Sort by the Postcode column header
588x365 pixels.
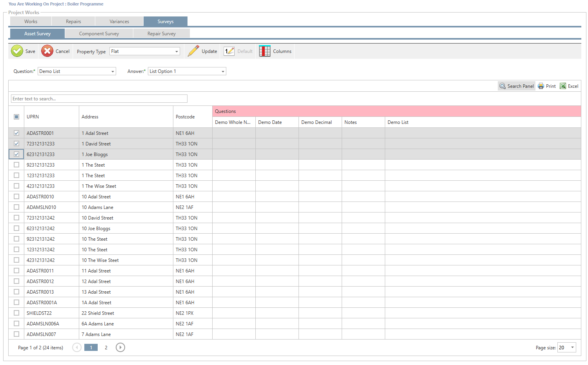click(x=185, y=117)
